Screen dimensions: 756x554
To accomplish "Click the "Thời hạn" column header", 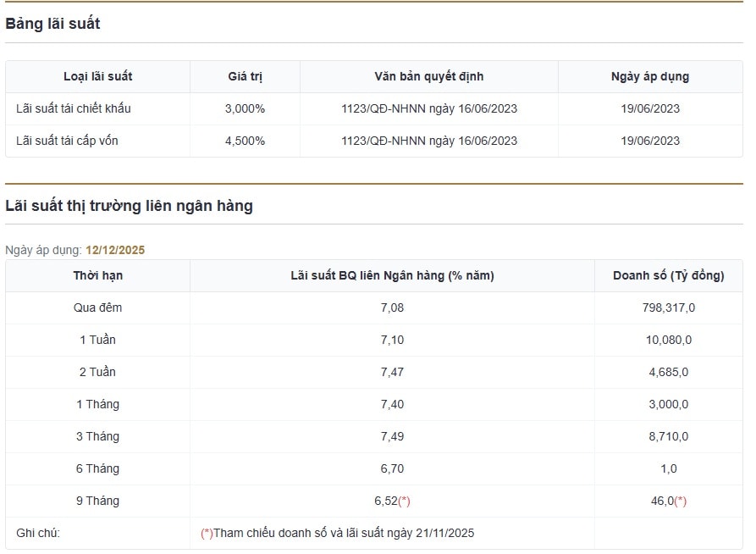I will (x=98, y=275).
